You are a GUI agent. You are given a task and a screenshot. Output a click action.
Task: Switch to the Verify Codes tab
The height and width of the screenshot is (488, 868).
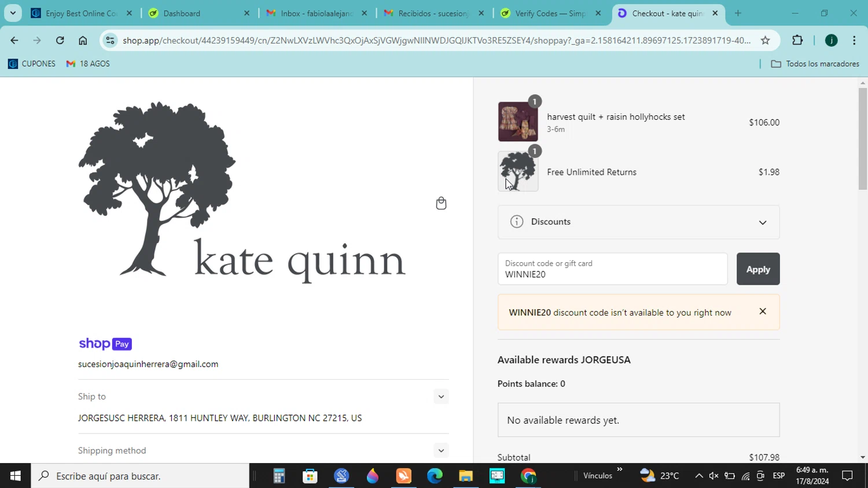click(x=551, y=13)
